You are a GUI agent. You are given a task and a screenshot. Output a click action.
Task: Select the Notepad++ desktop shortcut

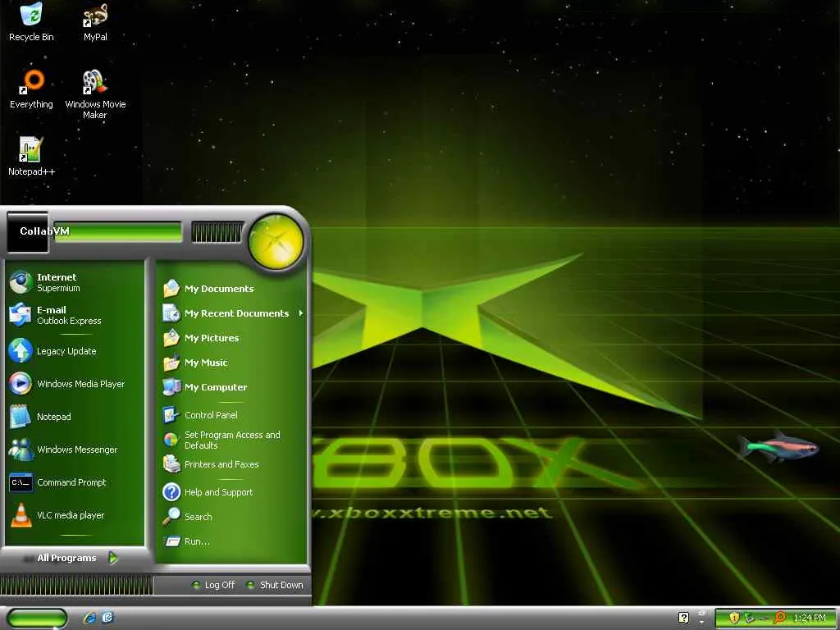[31, 157]
